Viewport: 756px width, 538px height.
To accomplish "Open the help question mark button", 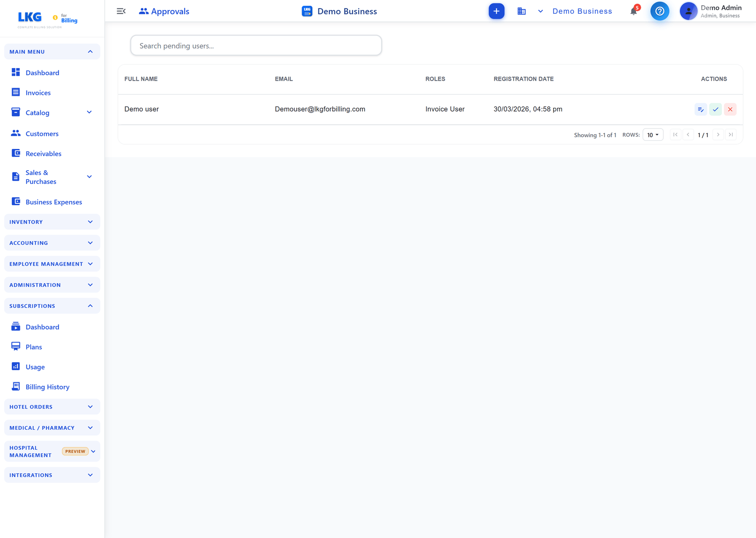I will [x=660, y=11].
